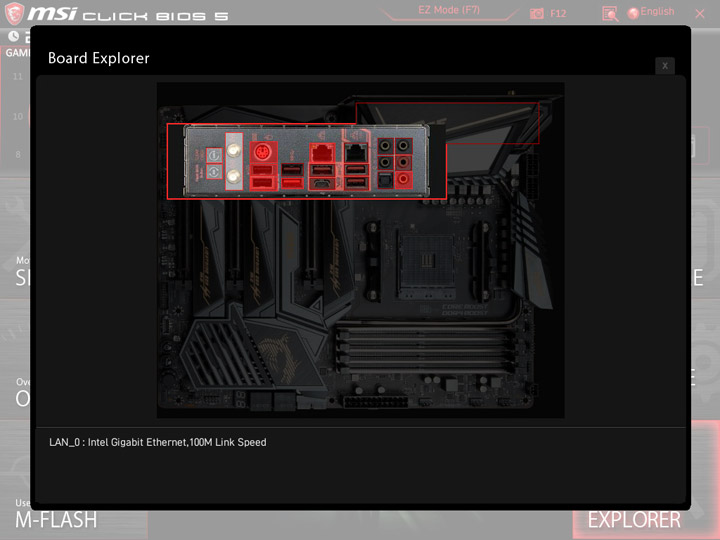Select the bottom USB port under the black LAN port
The width and height of the screenshot is (720, 540).
(356, 183)
